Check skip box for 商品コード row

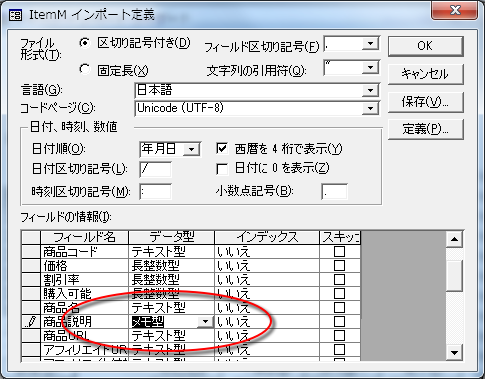[339, 251]
